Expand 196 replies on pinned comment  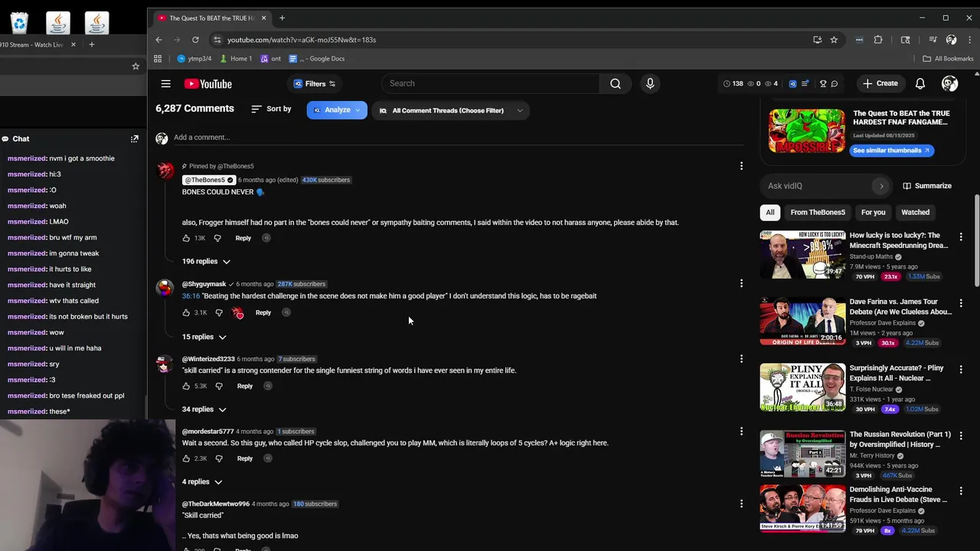click(206, 262)
